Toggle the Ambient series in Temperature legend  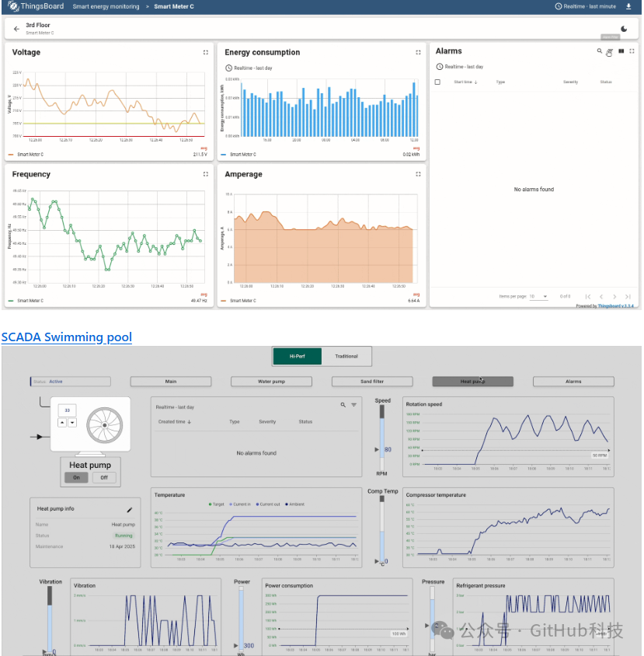point(295,504)
